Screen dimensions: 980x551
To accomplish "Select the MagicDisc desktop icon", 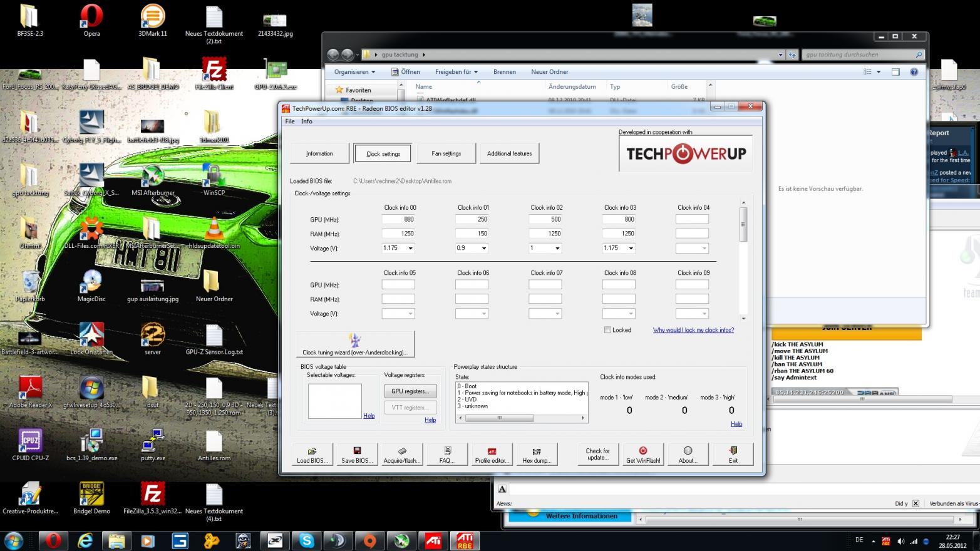I will [91, 286].
